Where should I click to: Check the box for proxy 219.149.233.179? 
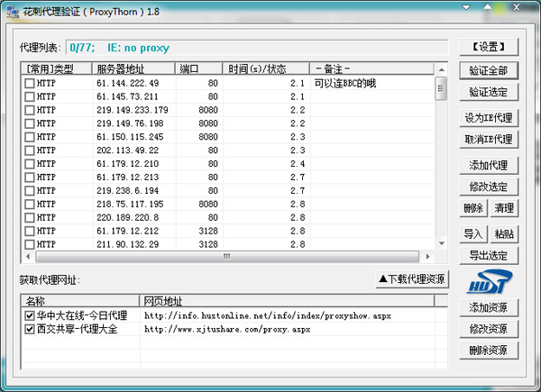coord(29,110)
